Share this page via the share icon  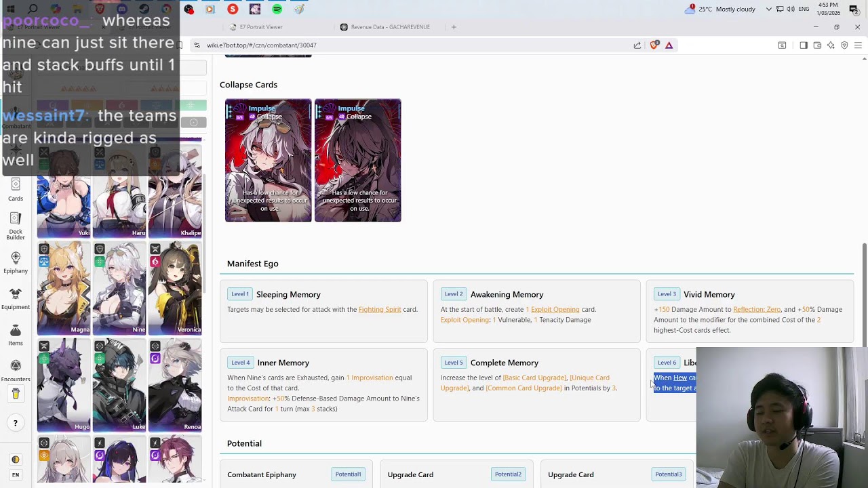(637, 45)
